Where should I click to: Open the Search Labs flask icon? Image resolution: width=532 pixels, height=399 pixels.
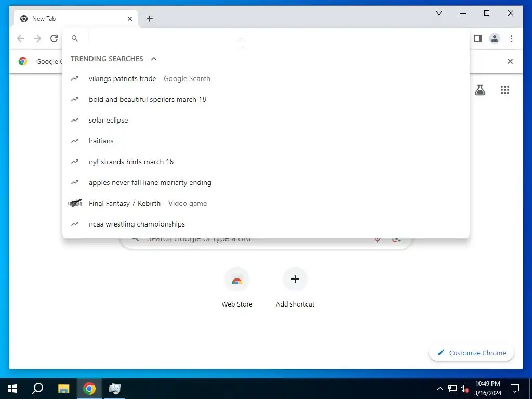point(480,90)
